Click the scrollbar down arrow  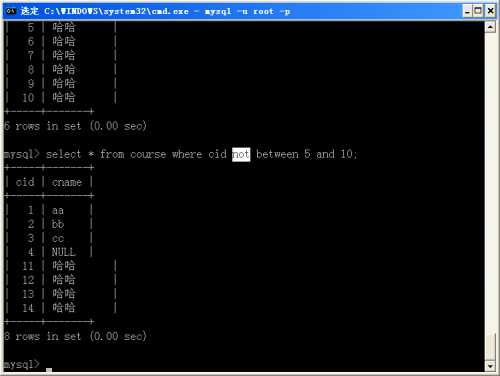point(490,366)
